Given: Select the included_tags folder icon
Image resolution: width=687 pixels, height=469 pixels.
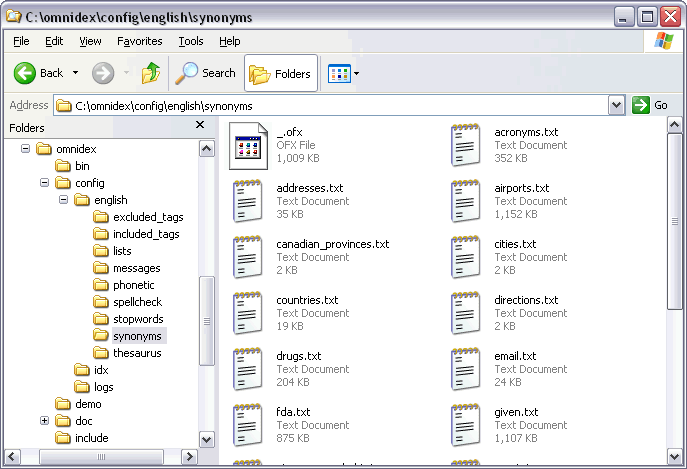Looking at the screenshot, I should (x=101, y=234).
